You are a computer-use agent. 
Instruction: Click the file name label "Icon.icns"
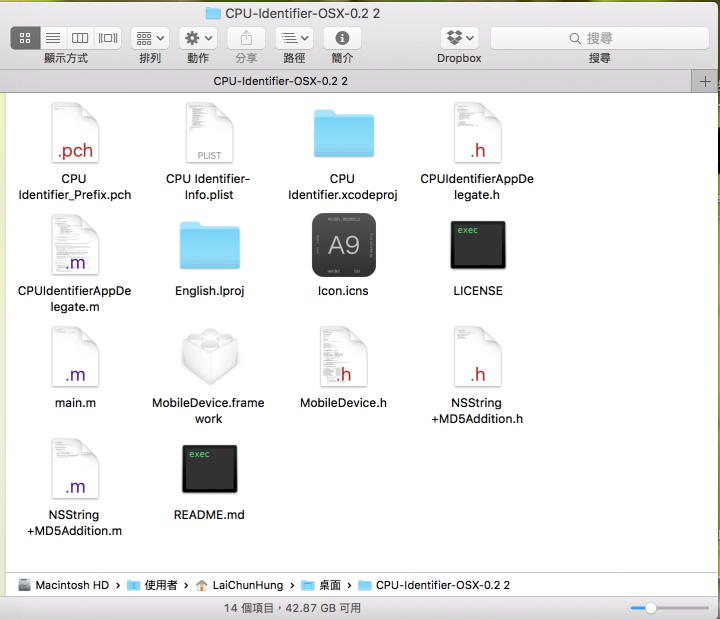(x=343, y=291)
